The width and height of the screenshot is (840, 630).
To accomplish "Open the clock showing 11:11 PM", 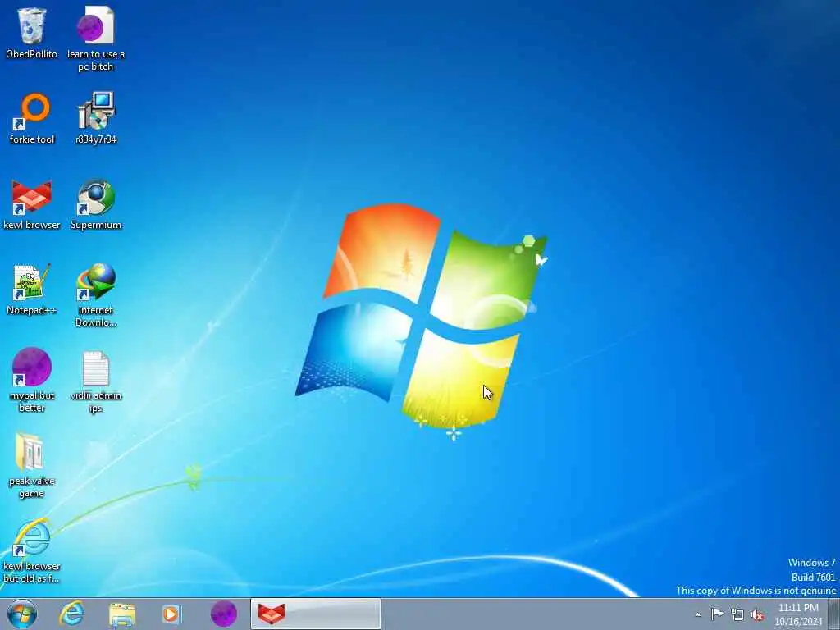I will pyautogui.click(x=798, y=614).
